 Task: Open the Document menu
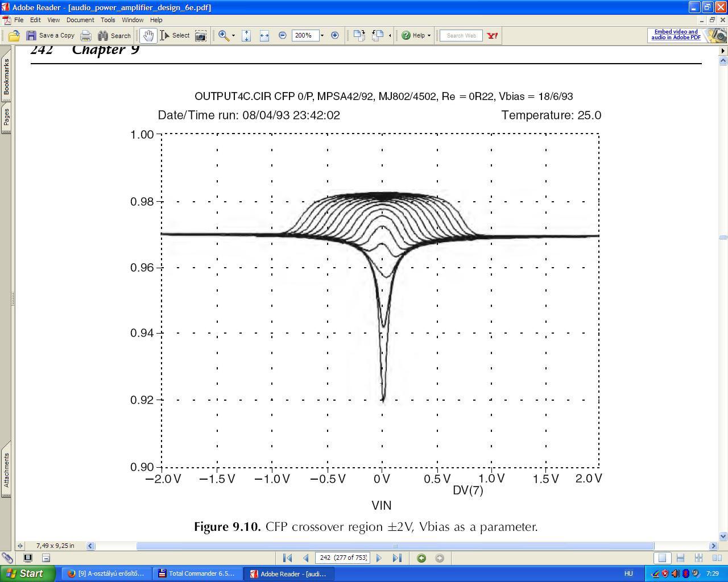[80, 20]
